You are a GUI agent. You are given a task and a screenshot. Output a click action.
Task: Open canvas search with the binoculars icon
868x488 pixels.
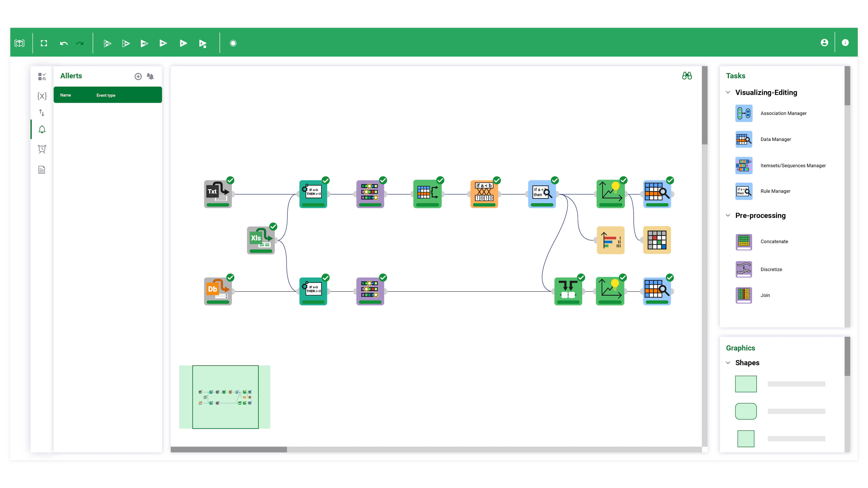[x=687, y=75]
